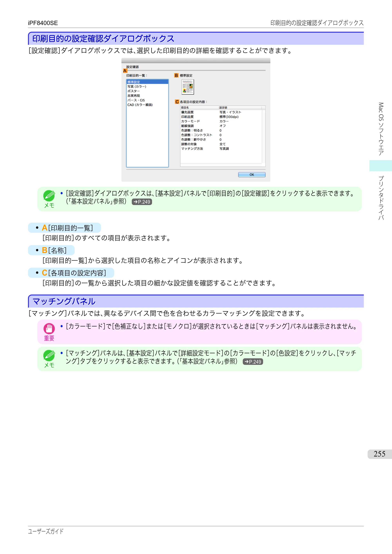Click the 標準設定 document thumbnail icon
The height and width of the screenshot is (554, 392).
click(x=187, y=87)
